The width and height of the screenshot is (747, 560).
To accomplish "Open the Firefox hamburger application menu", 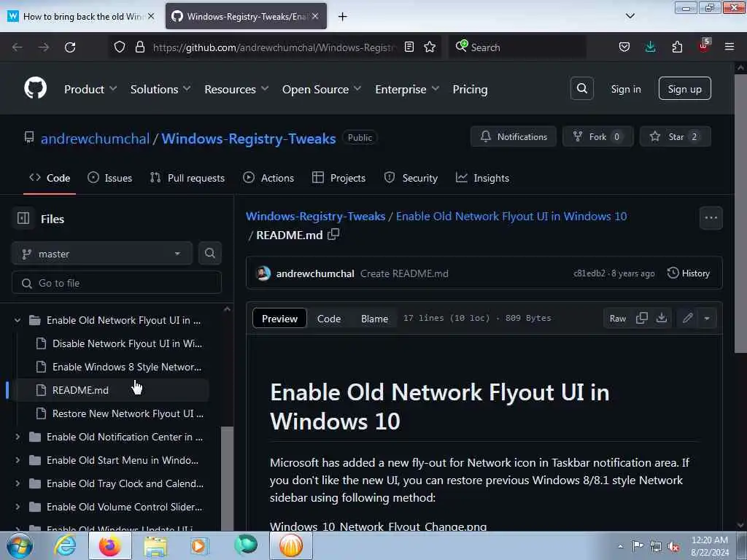I will pos(729,47).
